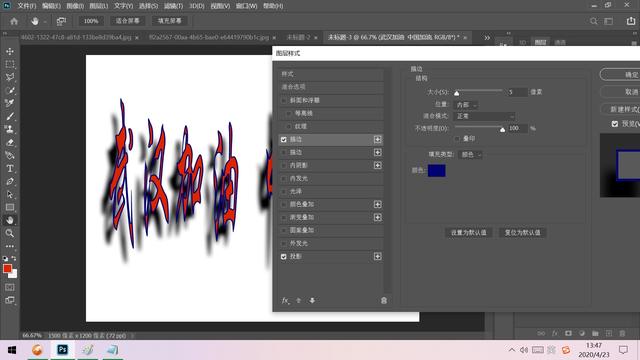Open the 位置 dropdown
The width and height of the screenshot is (640, 360).
point(466,105)
